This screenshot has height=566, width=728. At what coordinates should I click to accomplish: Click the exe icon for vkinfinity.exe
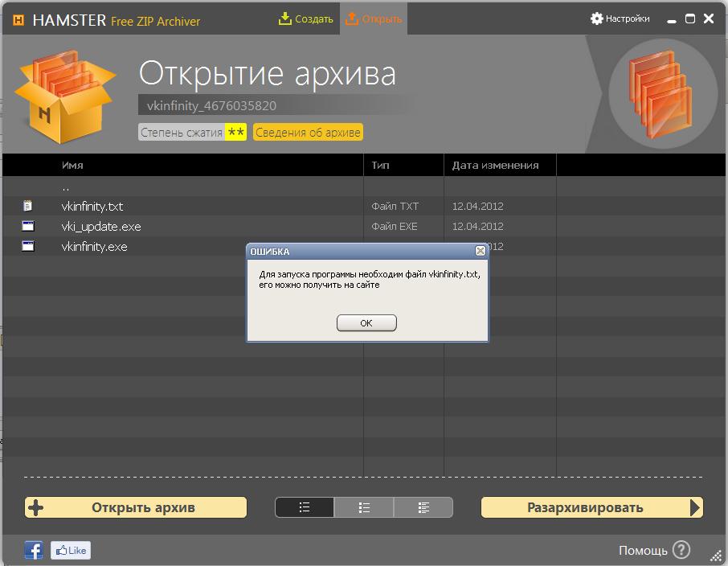click(28, 246)
